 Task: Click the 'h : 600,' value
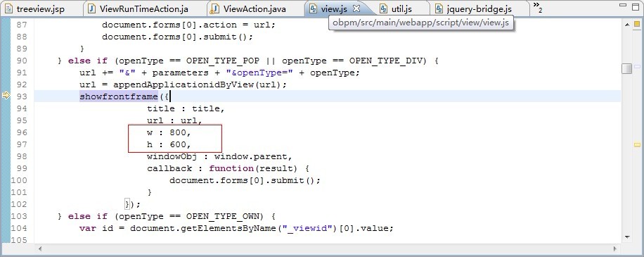169,144
